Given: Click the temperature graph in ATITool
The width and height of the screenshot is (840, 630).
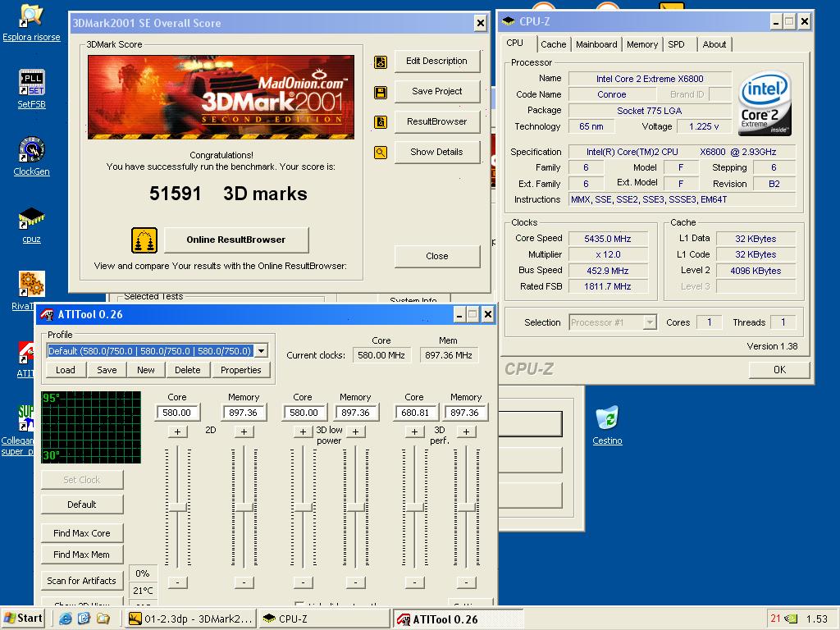Looking at the screenshot, I should 91,427.
